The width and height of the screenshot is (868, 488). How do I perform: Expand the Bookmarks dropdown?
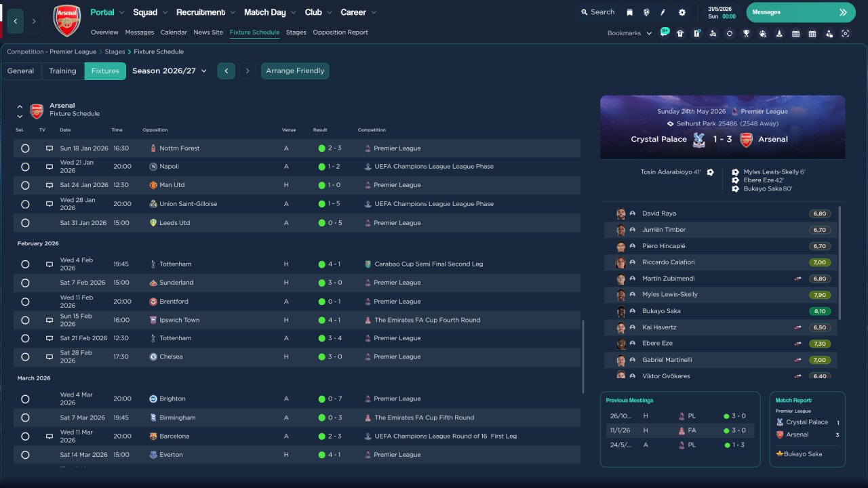pyautogui.click(x=629, y=33)
